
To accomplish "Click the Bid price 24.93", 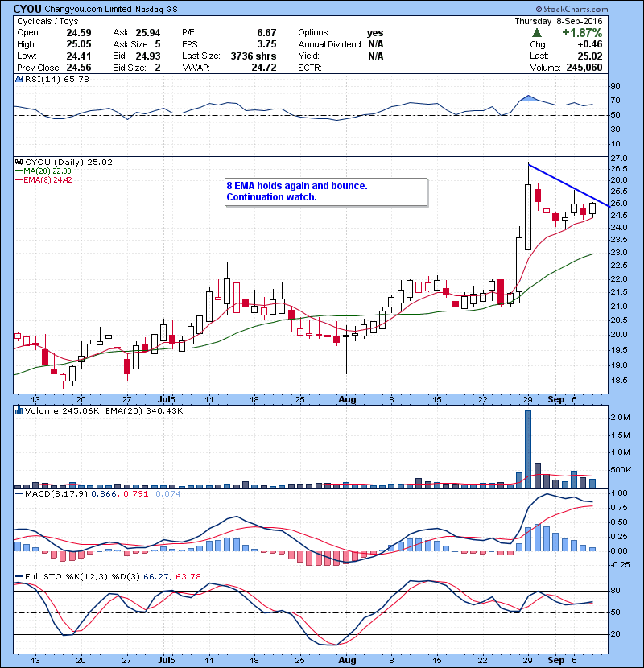I will pyautogui.click(x=148, y=56).
